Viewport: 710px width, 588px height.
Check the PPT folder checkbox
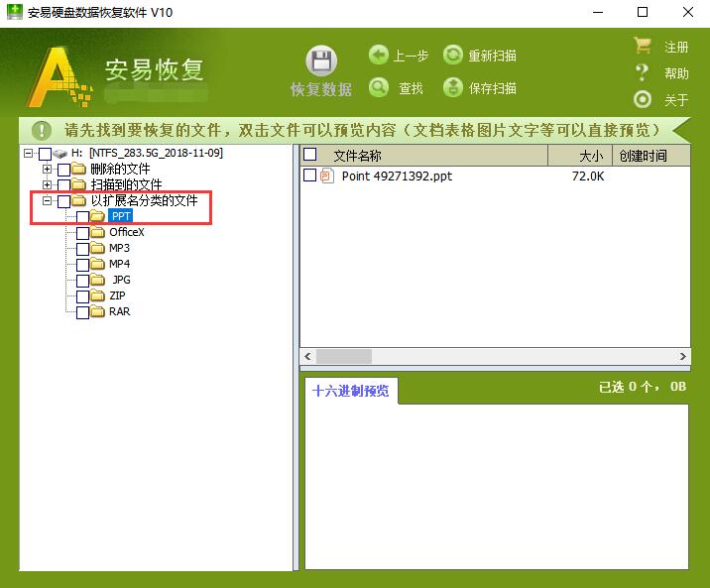pos(82,217)
